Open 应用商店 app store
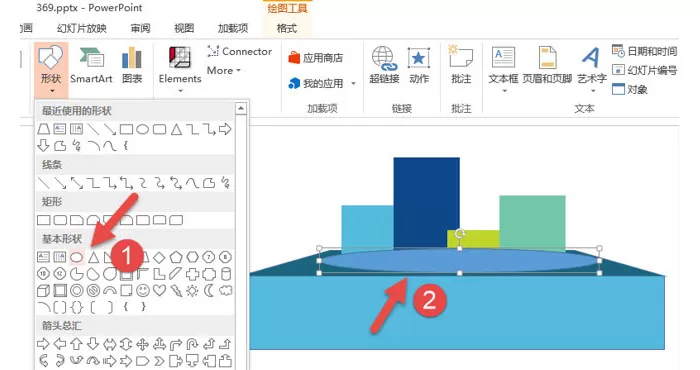Image resolution: width=700 pixels, height=370 pixels. point(316,58)
